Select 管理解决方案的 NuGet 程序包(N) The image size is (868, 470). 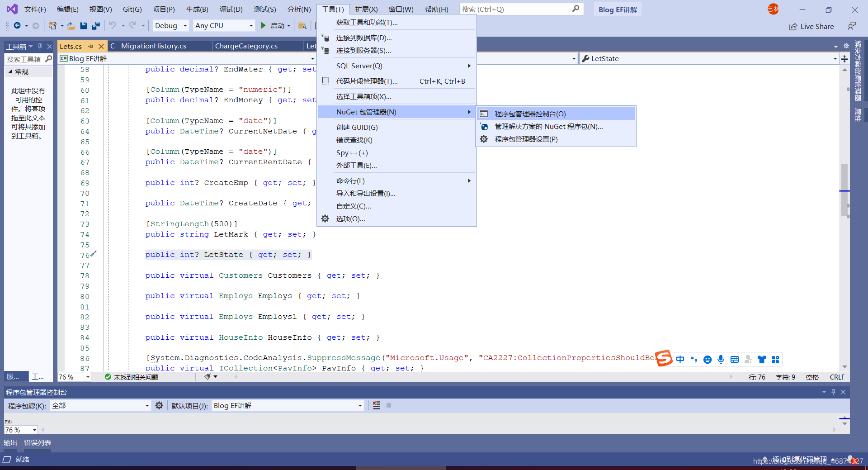tap(556, 127)
